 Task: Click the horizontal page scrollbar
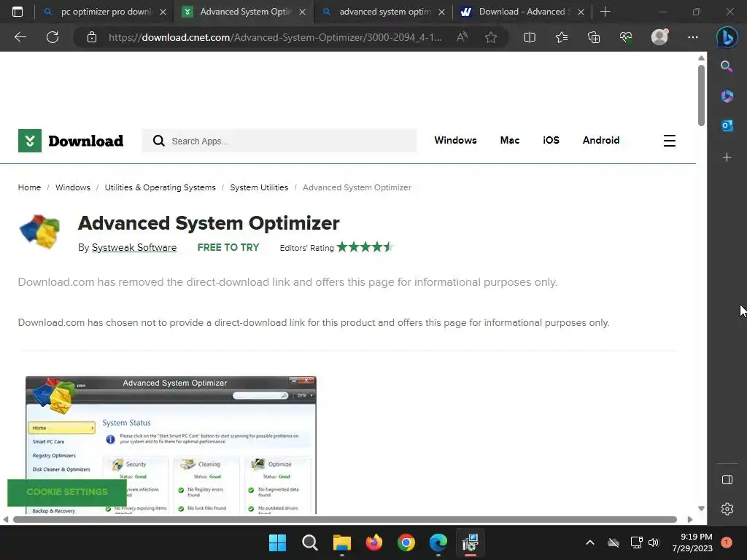(345, 519)
